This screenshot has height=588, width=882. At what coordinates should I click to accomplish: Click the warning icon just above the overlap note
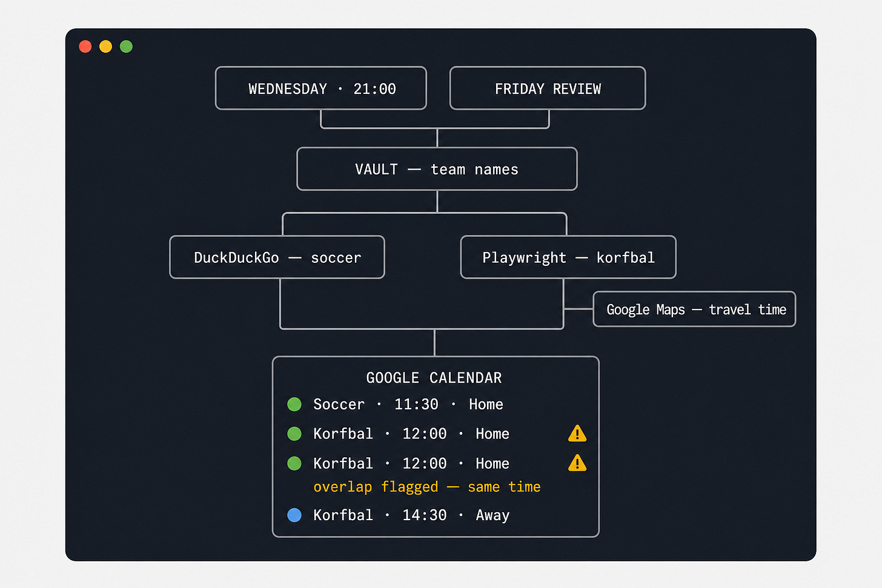point(577,463)
